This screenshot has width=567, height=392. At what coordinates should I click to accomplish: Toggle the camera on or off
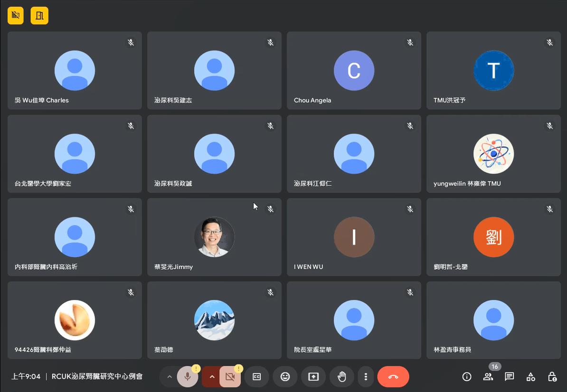[x=230, y=377]
